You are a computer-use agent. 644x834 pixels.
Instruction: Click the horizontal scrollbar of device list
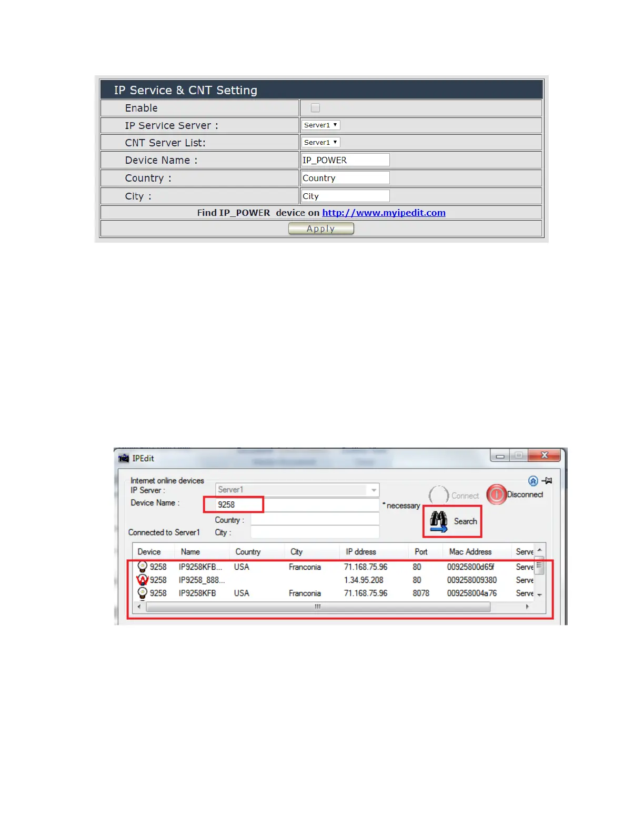point(318,607)
